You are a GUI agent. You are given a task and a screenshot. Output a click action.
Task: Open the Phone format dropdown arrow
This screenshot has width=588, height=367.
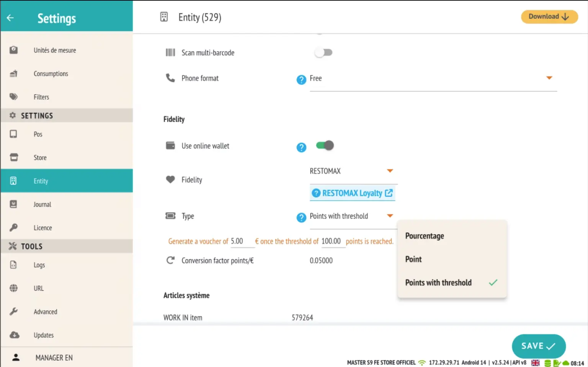[549, 78]
